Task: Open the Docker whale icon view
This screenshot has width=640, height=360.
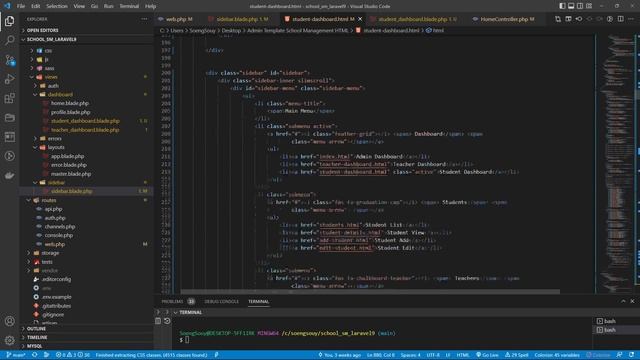Action: tap(9, 176)
